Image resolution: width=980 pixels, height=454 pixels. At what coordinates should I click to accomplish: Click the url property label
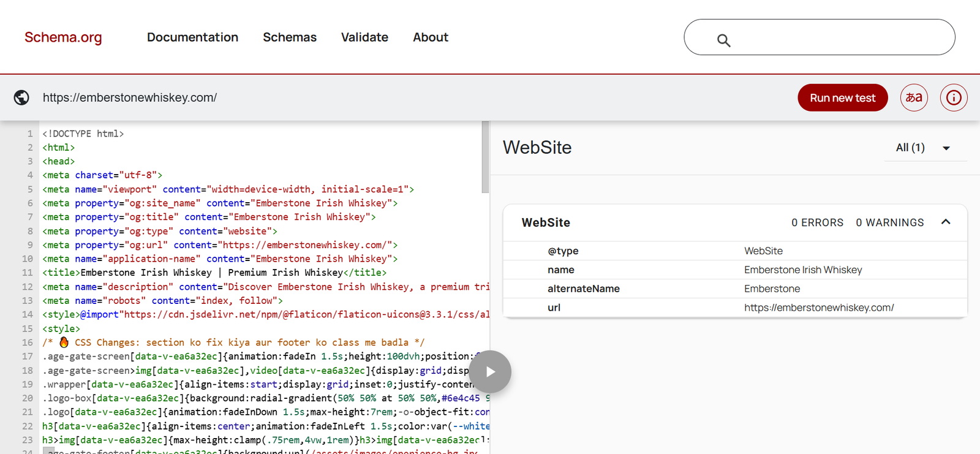tap(554, 308)
